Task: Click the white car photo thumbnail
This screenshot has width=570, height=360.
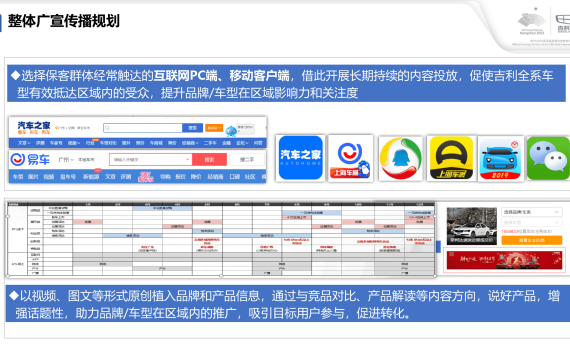Action: pos(471,226)
